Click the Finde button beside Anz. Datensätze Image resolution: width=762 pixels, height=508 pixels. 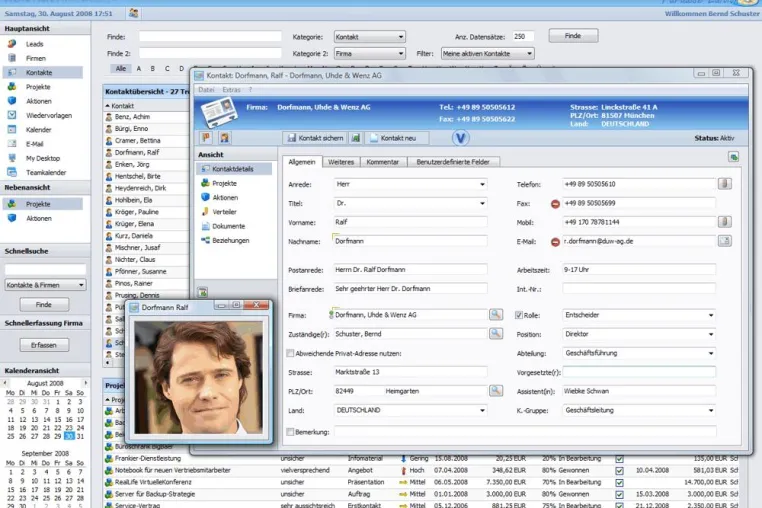pos(573,36)
